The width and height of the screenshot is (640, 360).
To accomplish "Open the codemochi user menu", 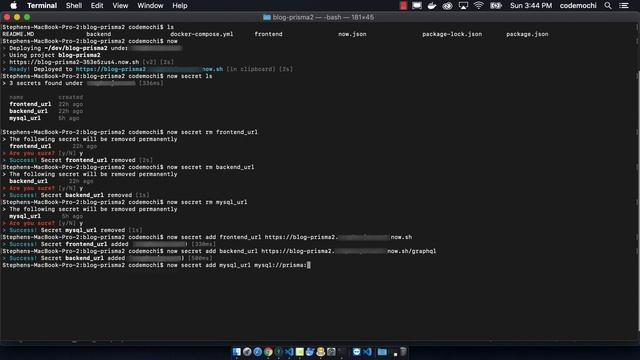I will [578, 5].
